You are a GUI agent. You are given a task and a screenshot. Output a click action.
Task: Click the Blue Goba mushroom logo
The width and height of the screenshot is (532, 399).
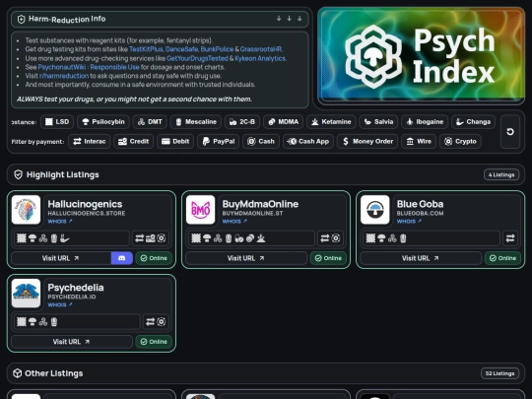pyautogui.click(x=375, y=210)
